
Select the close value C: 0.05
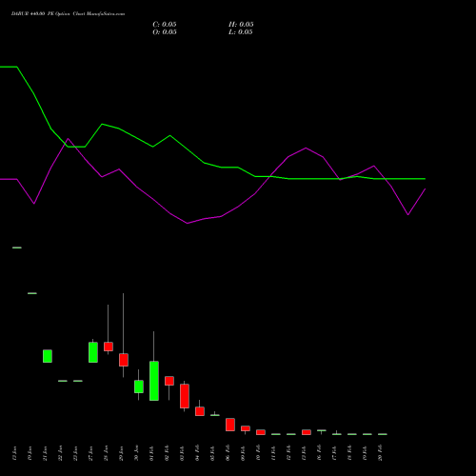[165, 25]
